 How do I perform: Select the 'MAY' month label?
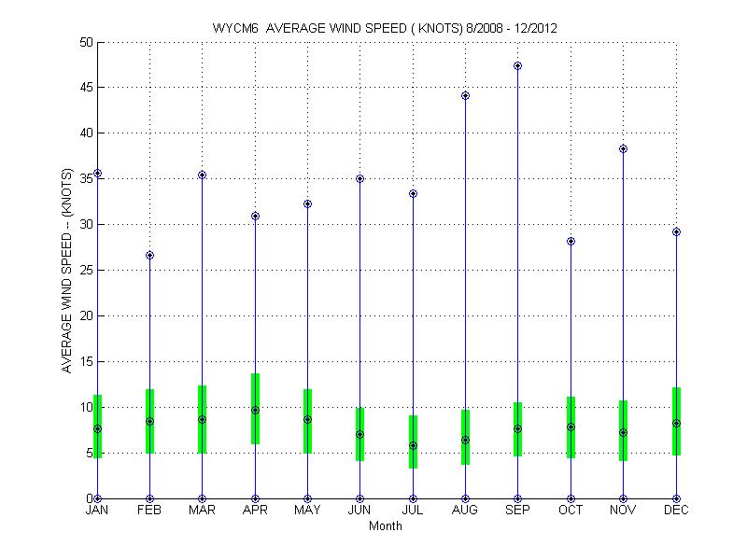[x=307, y=510]
